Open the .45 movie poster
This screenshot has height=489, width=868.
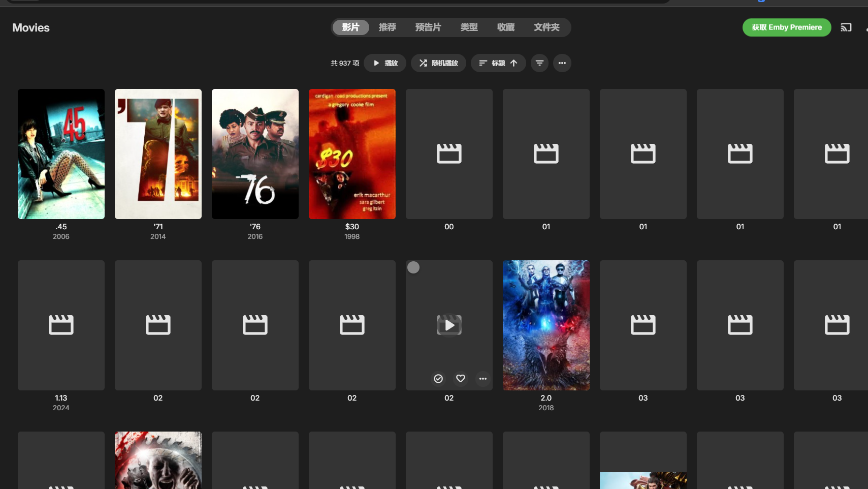(61, 154)
